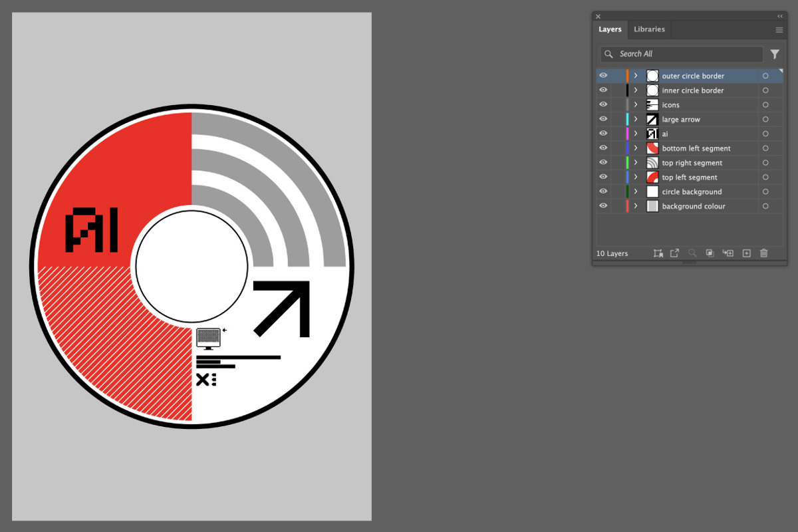Click target circle of top left segment layer
798x532 pixels.
(x=765, y=178)
